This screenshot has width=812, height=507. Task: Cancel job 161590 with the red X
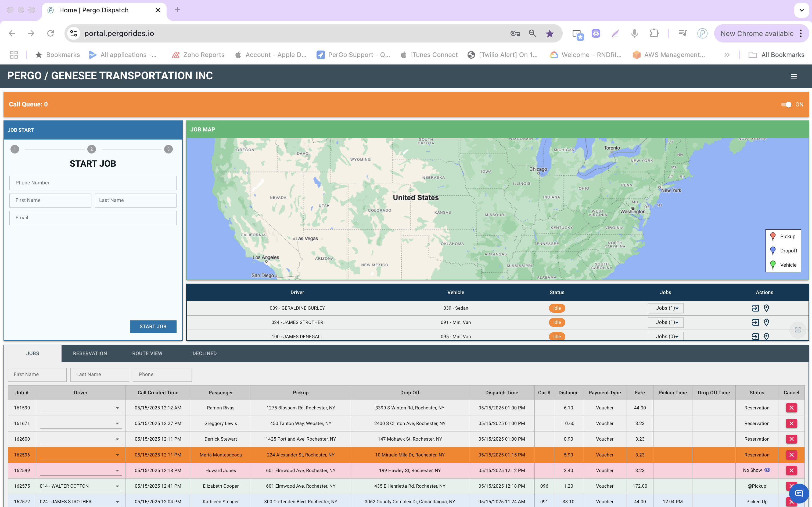(791, 408)
